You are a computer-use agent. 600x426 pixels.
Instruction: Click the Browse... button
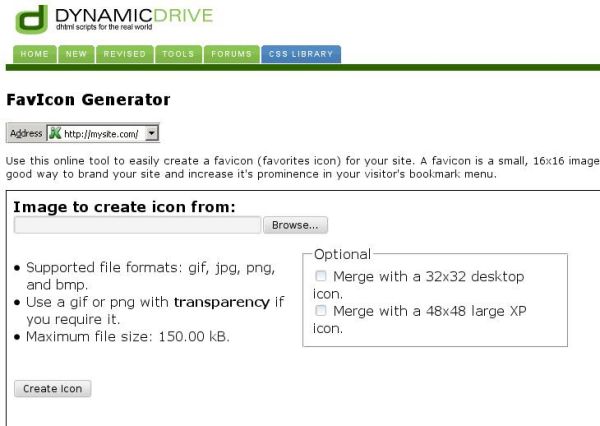coord(295,225)
